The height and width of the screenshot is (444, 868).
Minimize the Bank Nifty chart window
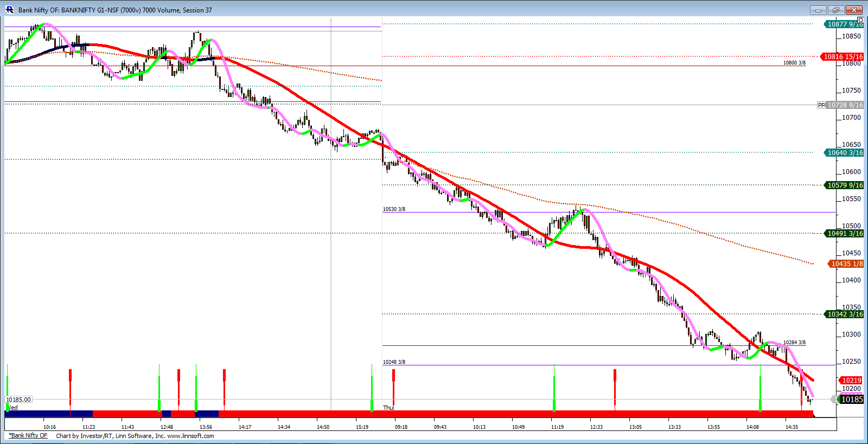pyautogui.click(x=818, y=10)
